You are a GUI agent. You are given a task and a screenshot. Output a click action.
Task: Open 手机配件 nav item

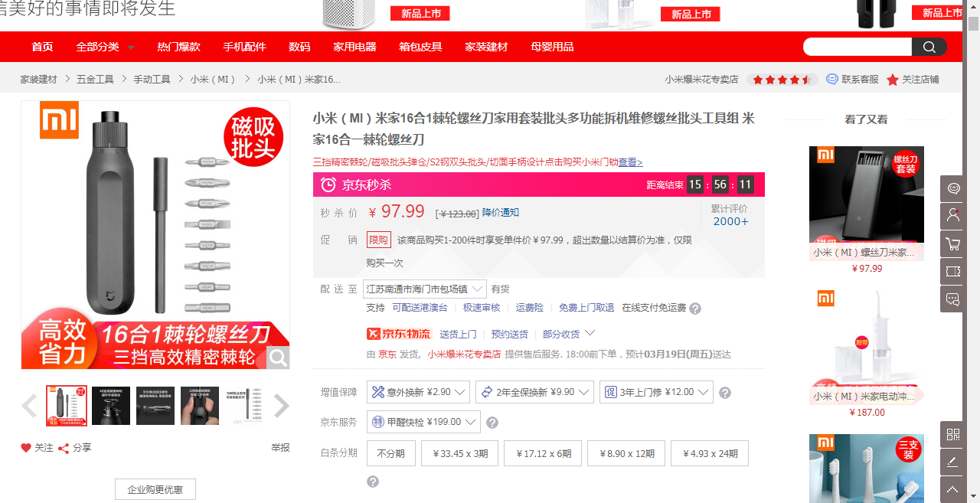(x=244, y=47)
